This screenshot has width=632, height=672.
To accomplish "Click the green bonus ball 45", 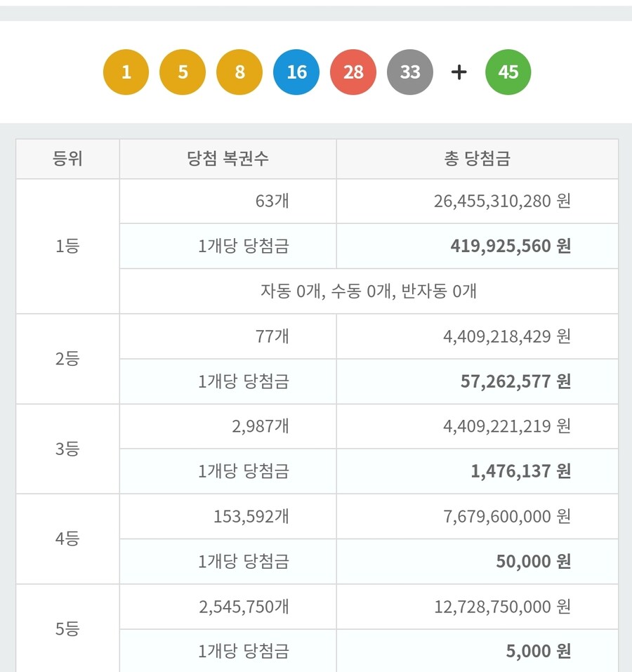I will 508,72.
